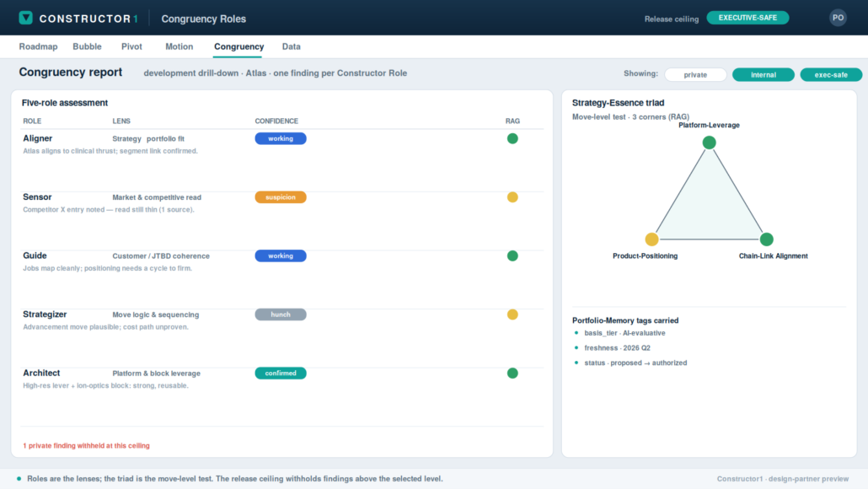The height and width of the screenshot is (489, 868).
Task: Toggle the internal showing filter
Action: click(x=764, y=75)
